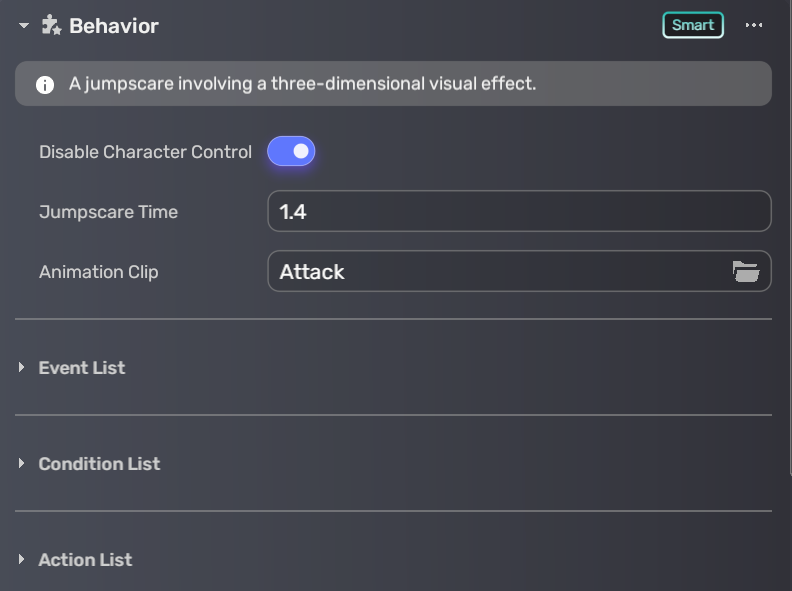Click the jumpscare description text

(x=302, y=84)
